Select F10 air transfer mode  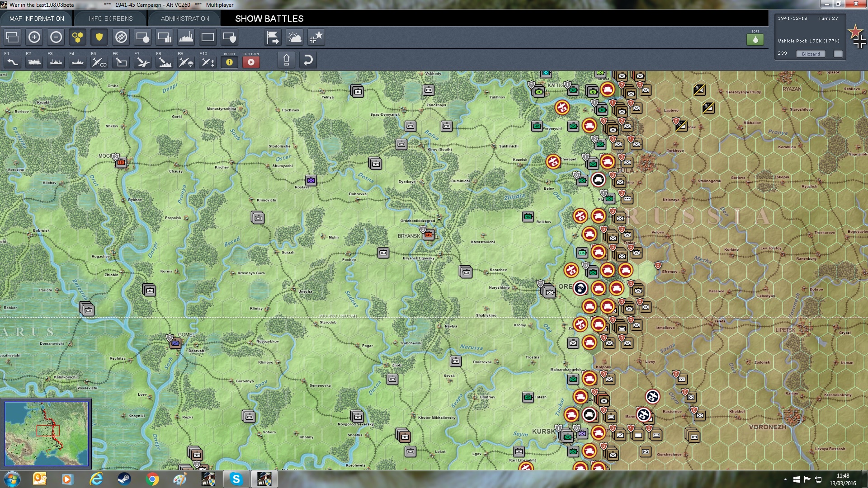(208, 62)
